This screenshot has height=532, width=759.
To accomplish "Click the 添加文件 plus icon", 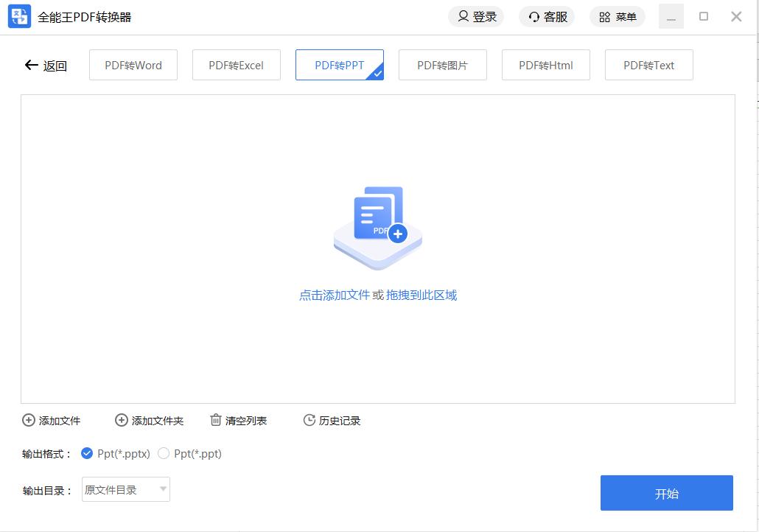I will 29,421.
